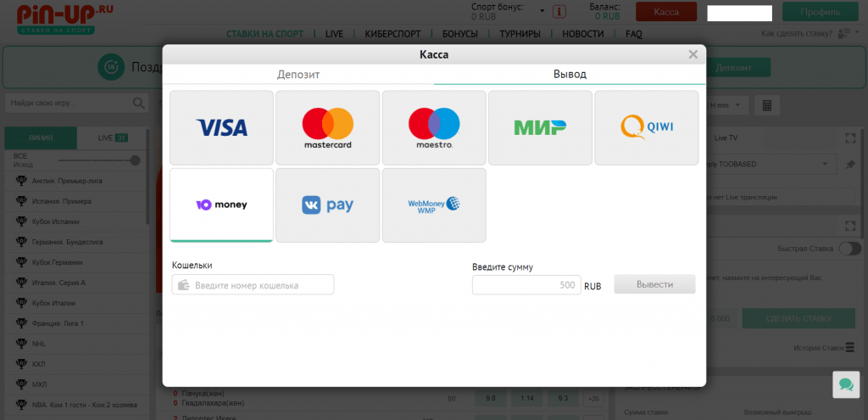
Task: Expand the Live TV panel fullscreen icon
Action: 850,138
